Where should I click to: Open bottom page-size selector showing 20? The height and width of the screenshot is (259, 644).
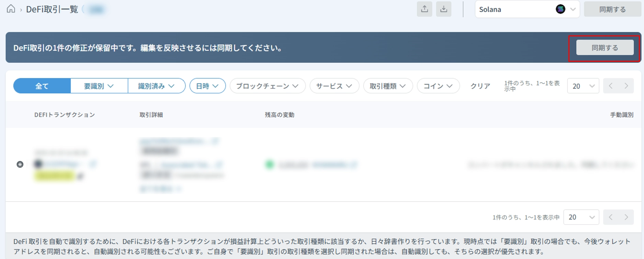[x=581, y=217]
